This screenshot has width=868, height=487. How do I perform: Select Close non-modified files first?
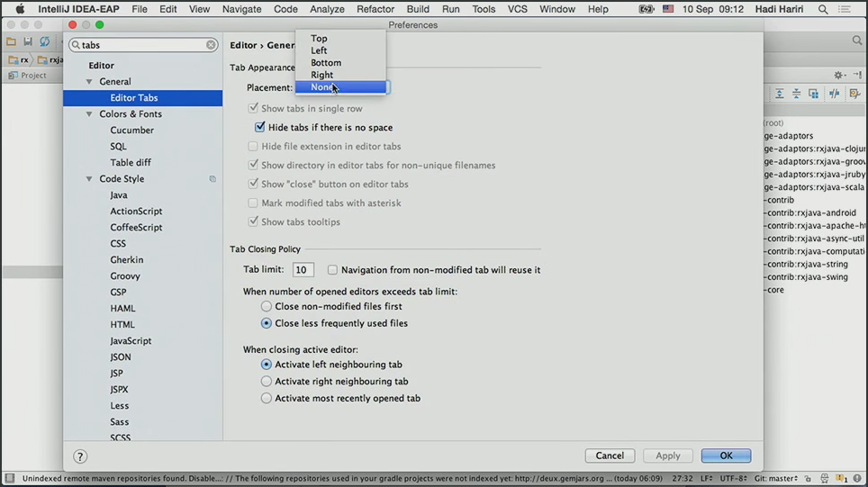[x=267, y=307]
